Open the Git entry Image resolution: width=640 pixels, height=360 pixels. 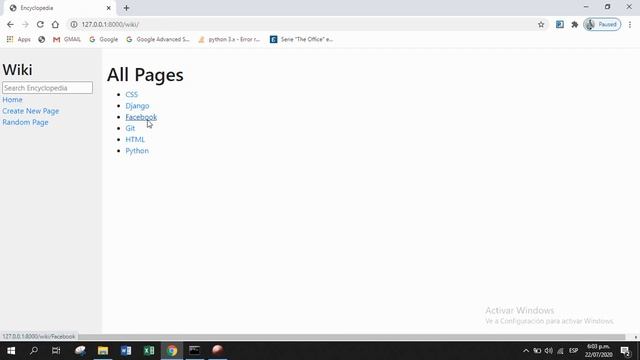point(130,128)
